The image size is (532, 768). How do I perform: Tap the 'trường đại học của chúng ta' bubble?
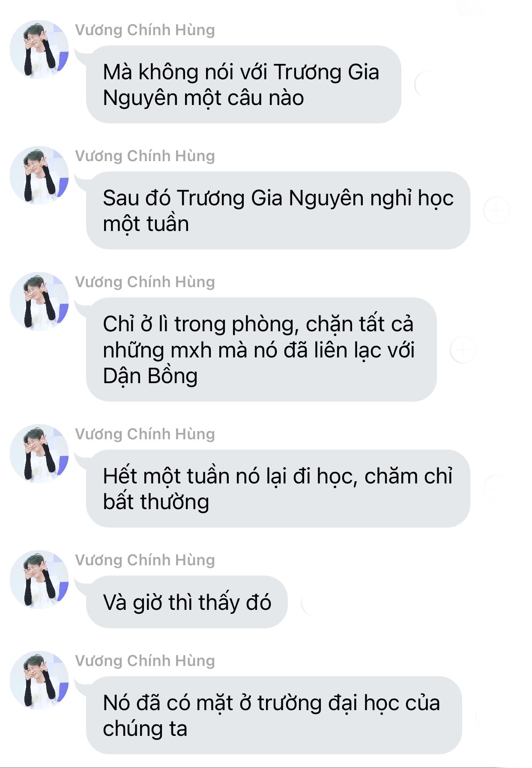tap(274, 715)
